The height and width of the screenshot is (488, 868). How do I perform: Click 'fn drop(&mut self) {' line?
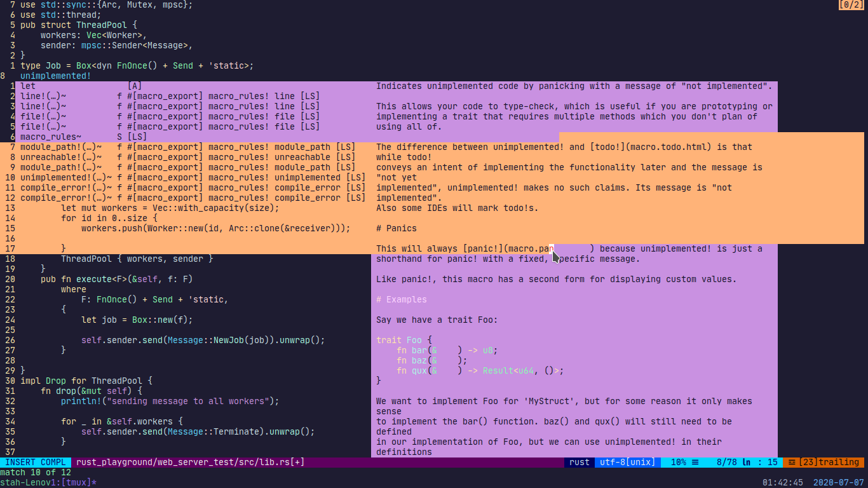[92, 391]
